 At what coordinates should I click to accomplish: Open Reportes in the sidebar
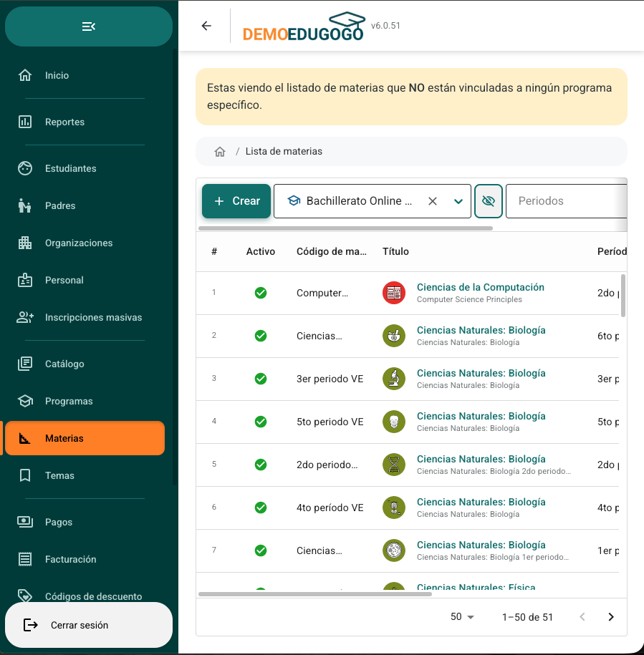point(85,122)
